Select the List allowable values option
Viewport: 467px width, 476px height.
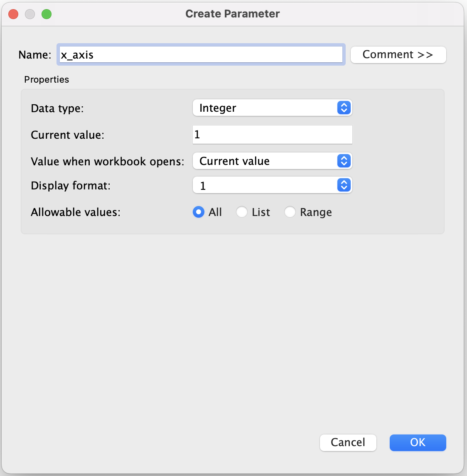point(242,212)
